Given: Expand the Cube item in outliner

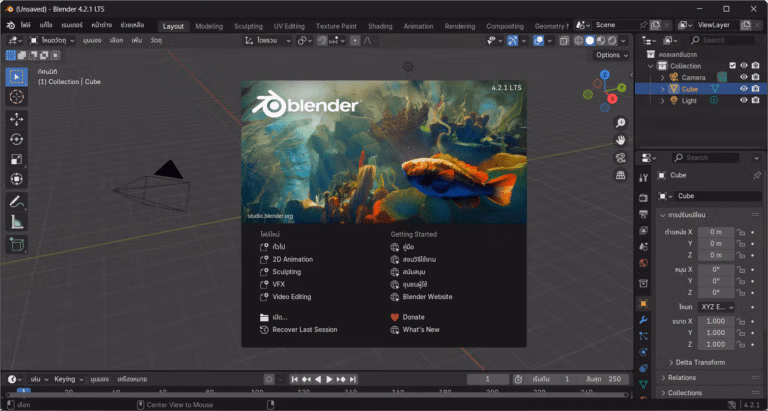Looking at the screenshot, I should pos(663,89).
